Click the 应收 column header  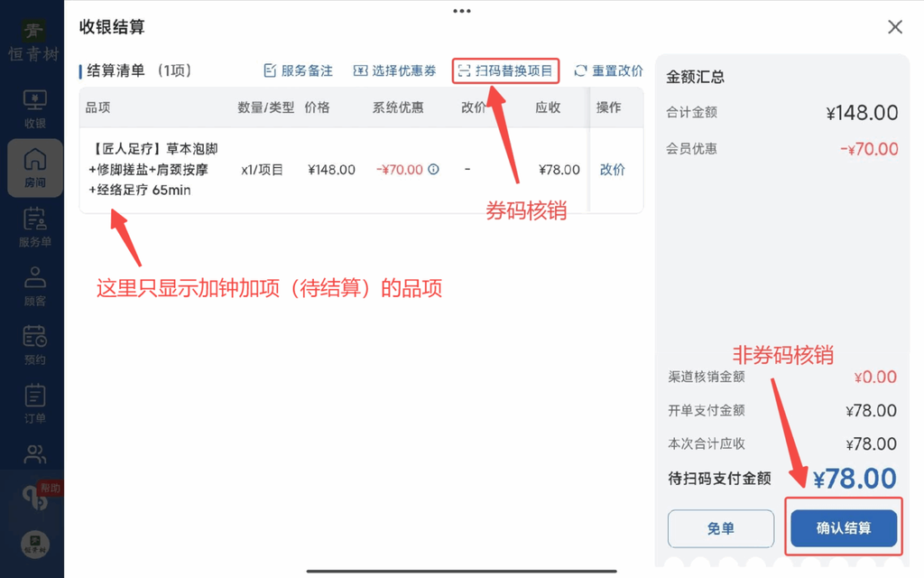pos(548,107)
